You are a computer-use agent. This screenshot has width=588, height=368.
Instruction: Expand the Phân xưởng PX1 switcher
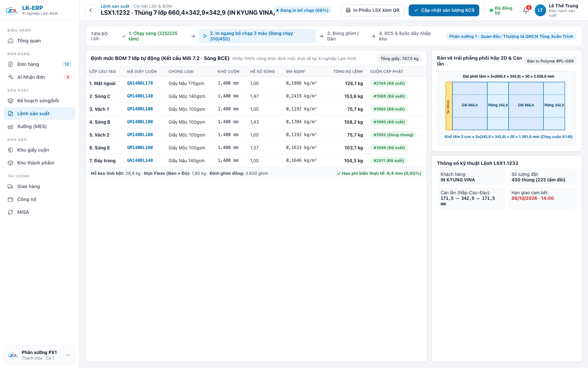click(39, 355)
